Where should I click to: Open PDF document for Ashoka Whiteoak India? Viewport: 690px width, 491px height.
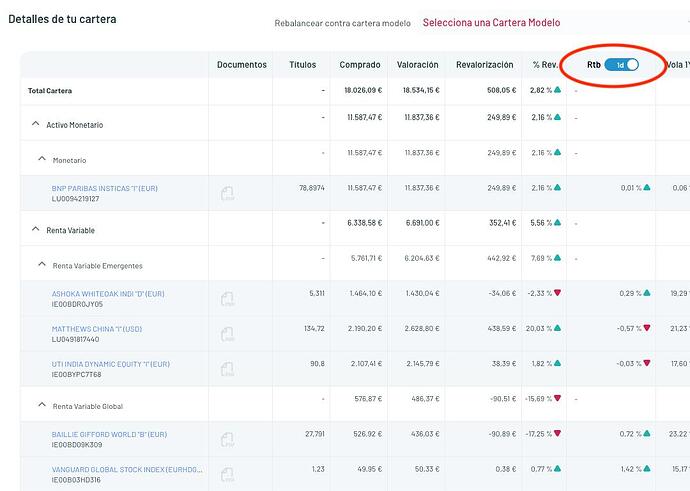(227, 299)
